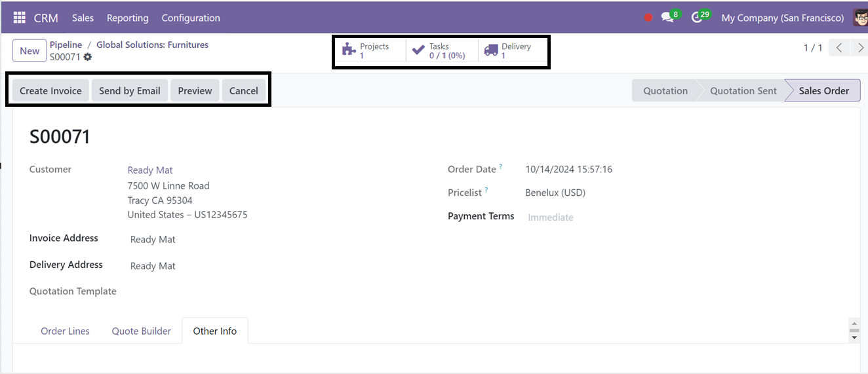This screenshot has height=374, width=868.
Task: Click the red recording indicator dot
Action: [x=648, y=18]
